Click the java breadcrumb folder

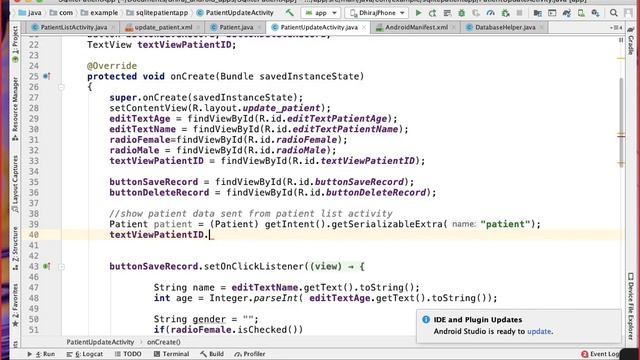(30, 13)
